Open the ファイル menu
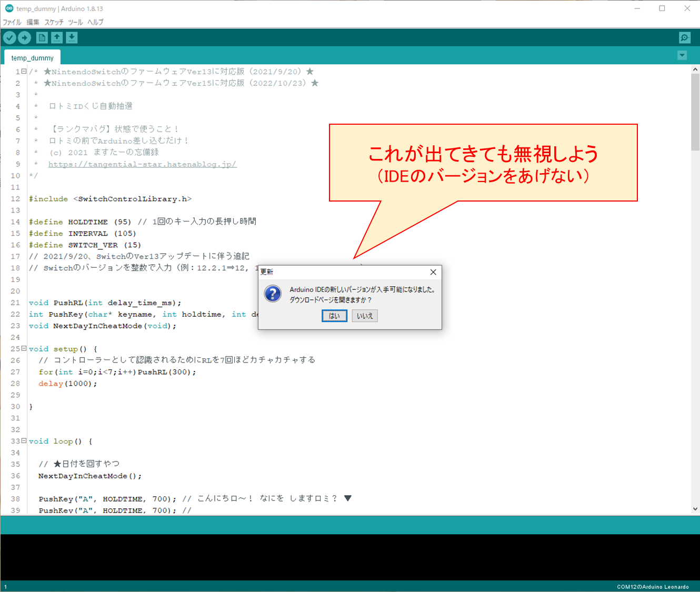 [x=12, y=22]
